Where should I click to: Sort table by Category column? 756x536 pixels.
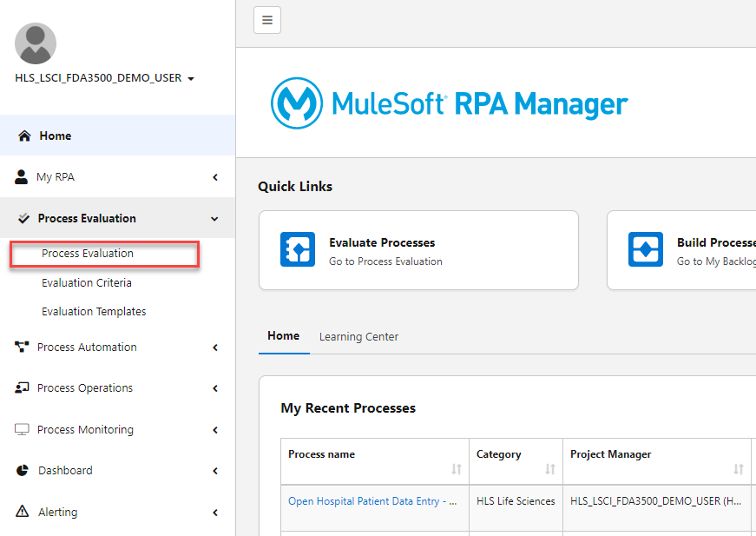[x=549, y=468]
